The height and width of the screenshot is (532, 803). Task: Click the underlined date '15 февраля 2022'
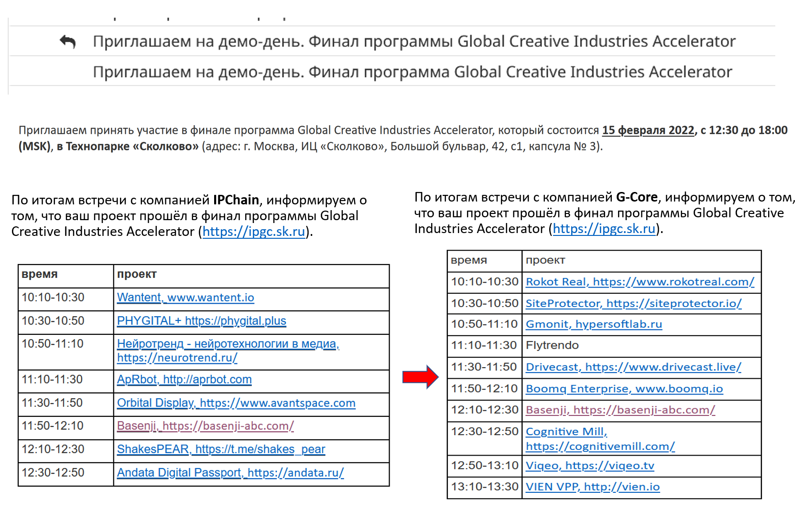click(x=648, y=130)
